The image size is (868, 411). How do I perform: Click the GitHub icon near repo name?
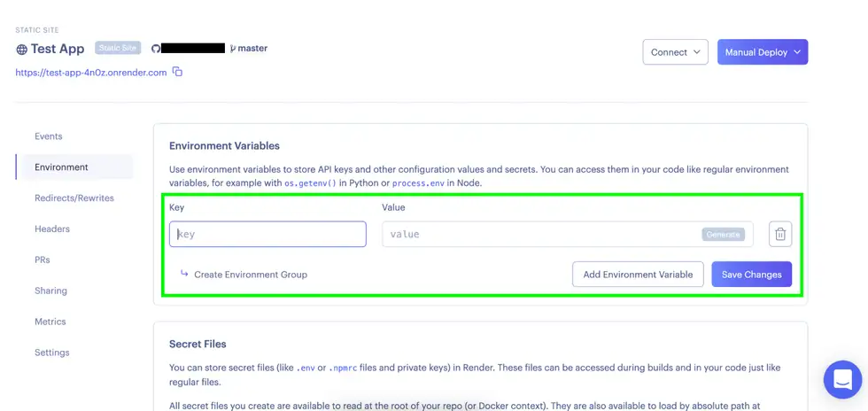(x=156, y=48)
